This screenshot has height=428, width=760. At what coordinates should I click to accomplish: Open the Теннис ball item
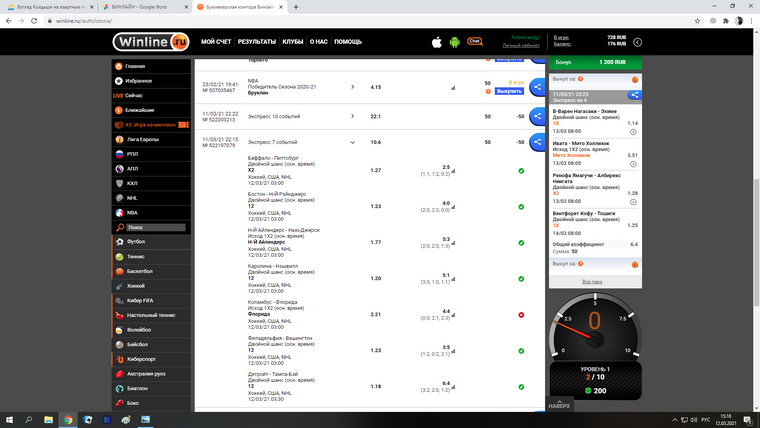(x=151, y=256)
